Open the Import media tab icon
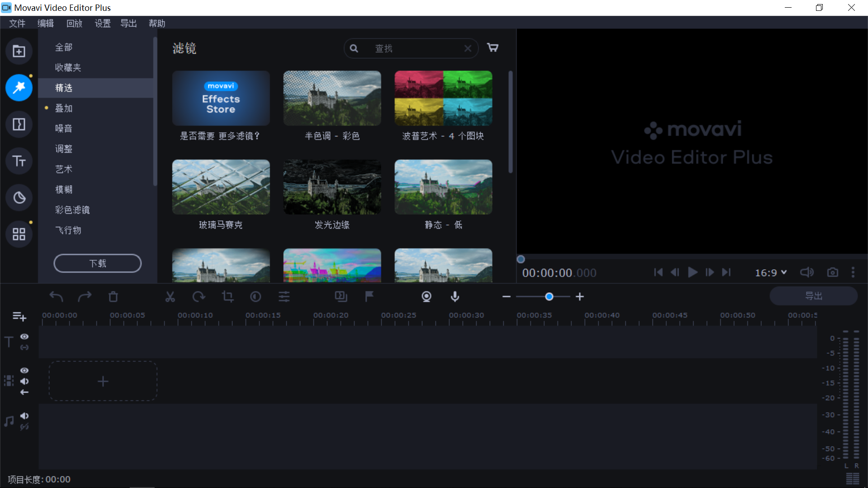This screenshot has height=488, width=868. [x=19, y=51]
